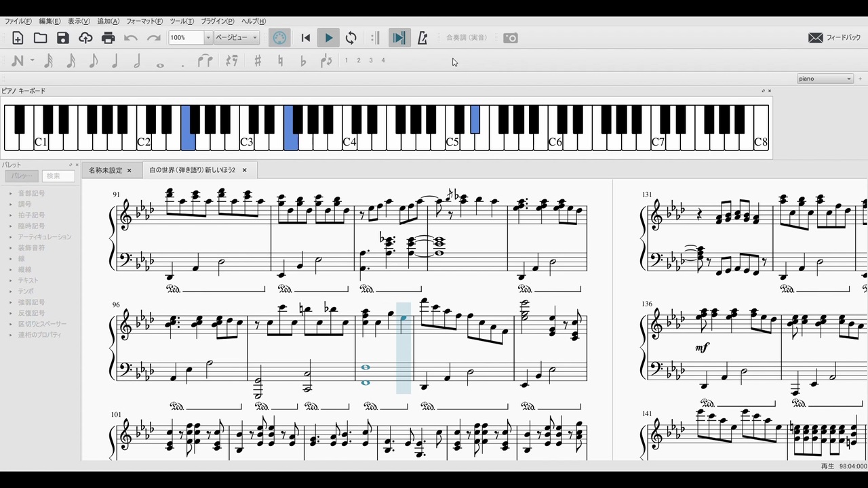Open image capture camera tool
This screenshot has width=868, height=488.
(511, 38)
